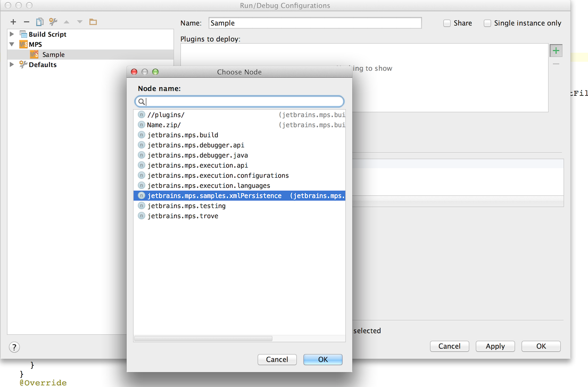Screen dimensions: 588x387
Task: Remove the selected configuration with minus icon
Action: point(26,22)
